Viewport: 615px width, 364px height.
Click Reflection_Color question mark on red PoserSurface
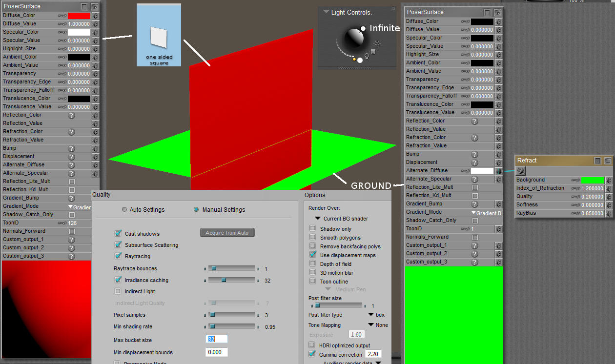pos(71,115)
